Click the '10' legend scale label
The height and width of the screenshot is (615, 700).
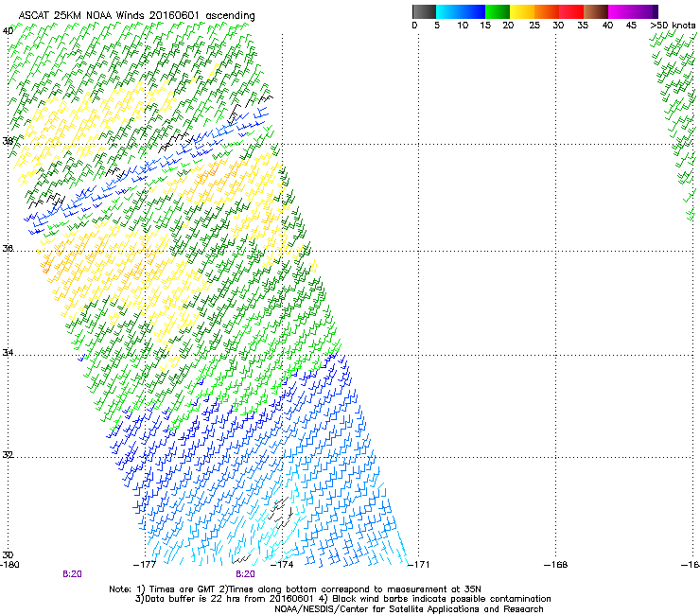coord(463,26)
